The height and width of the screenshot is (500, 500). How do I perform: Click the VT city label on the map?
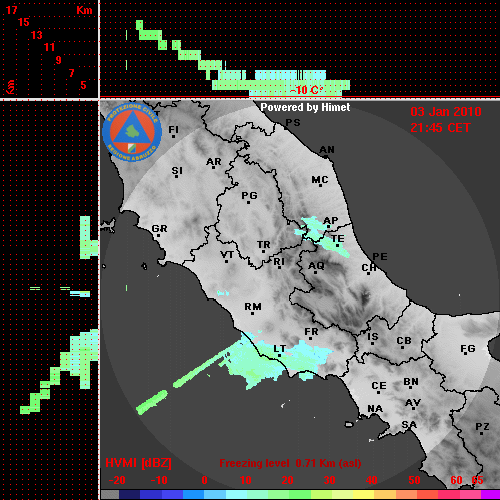click(227, 255)
